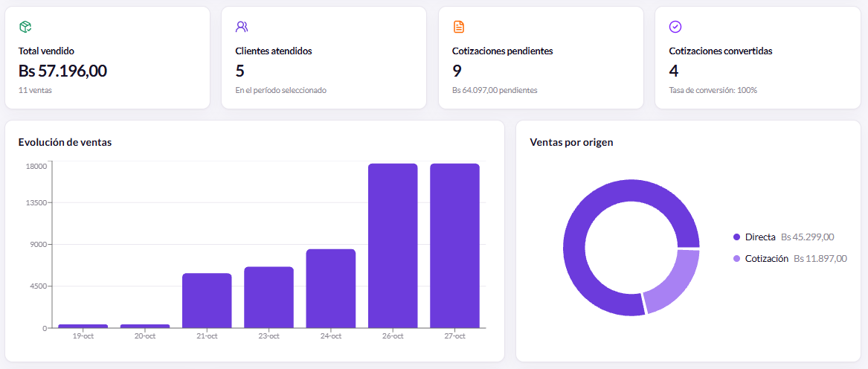Click the '5' clients attended count
Image resolution: width=868 pixels, height=369 pixels.
coord(239,71)
